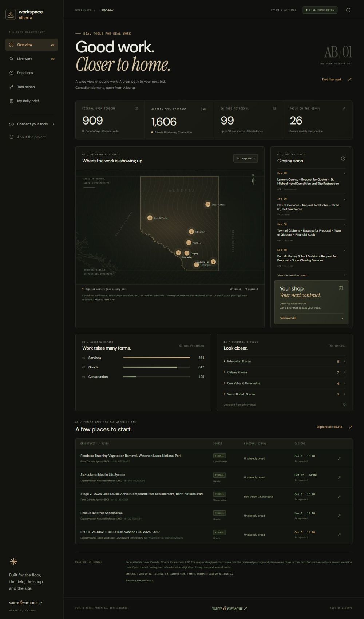Open arrow icon for Bulk Aviation Fuel row
Viewport: 364px width, 619px height.
click(339, 535)
